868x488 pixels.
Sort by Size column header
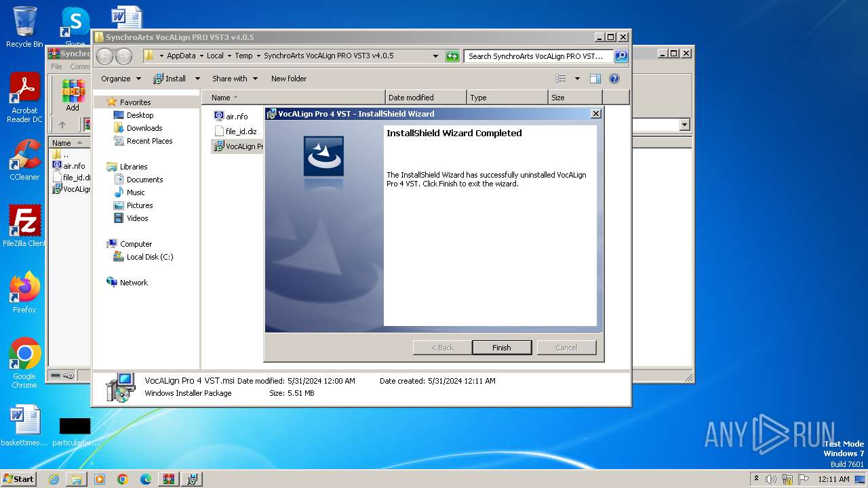coord(575,98)
